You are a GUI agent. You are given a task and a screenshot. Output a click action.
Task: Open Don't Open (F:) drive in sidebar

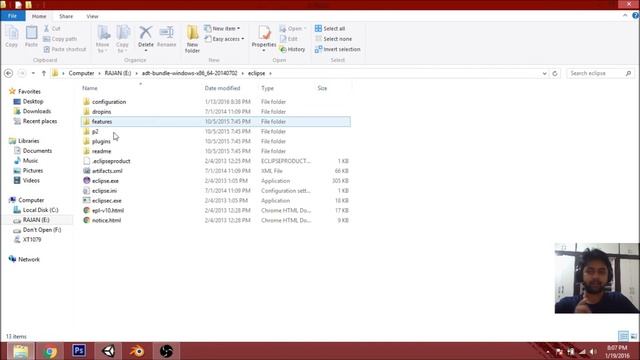(37, 230)
